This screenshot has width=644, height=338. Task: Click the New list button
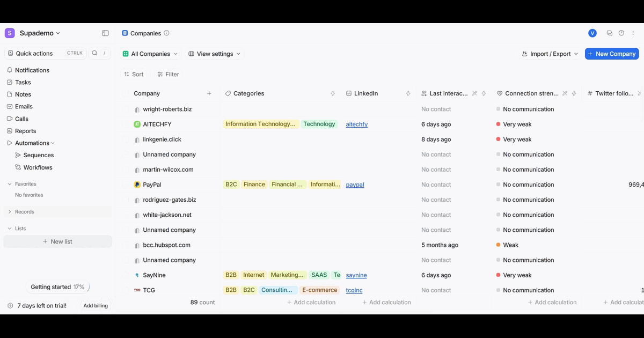pos(58,241)
